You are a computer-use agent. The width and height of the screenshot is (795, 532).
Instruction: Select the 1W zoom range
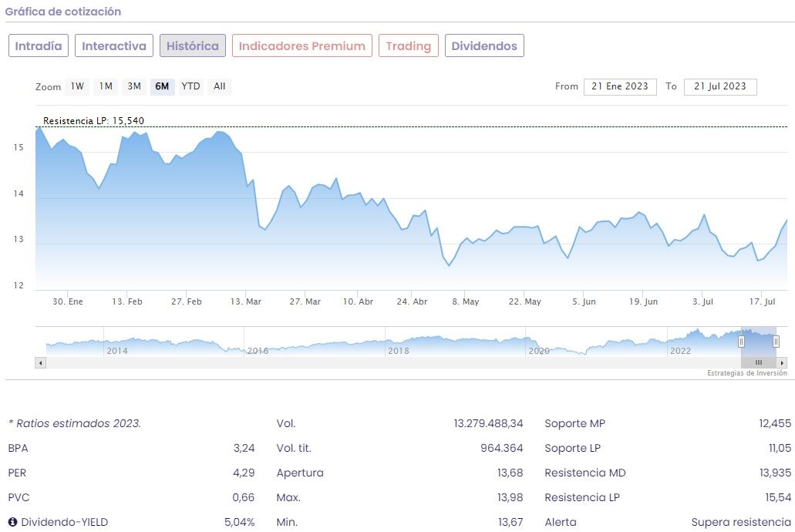click(78, 86)
